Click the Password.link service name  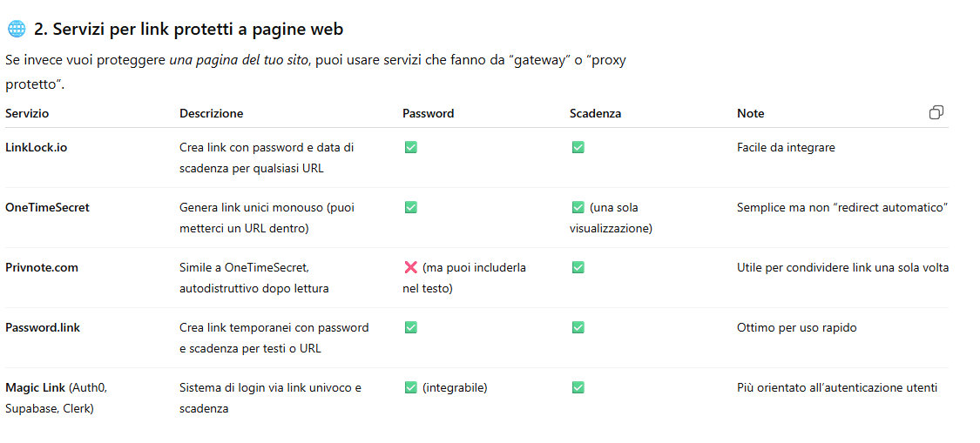[43, 327]
